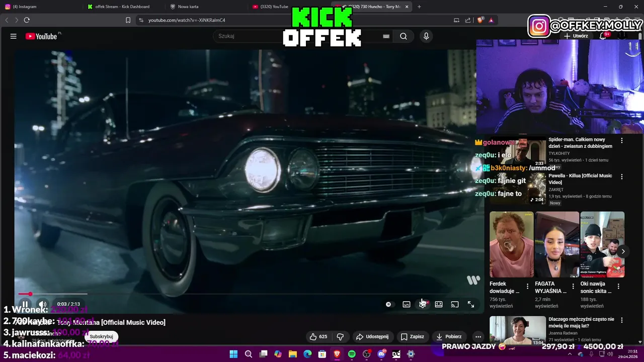Open more actions three-dot menu
This screenshot has width=644, height=362.
pyautogui.click(x=478, y=336)
